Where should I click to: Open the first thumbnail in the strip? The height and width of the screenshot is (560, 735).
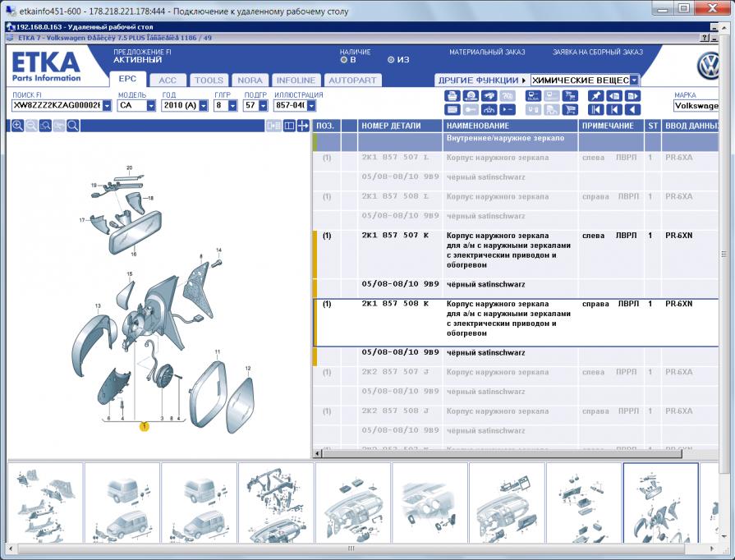(45, 503)
